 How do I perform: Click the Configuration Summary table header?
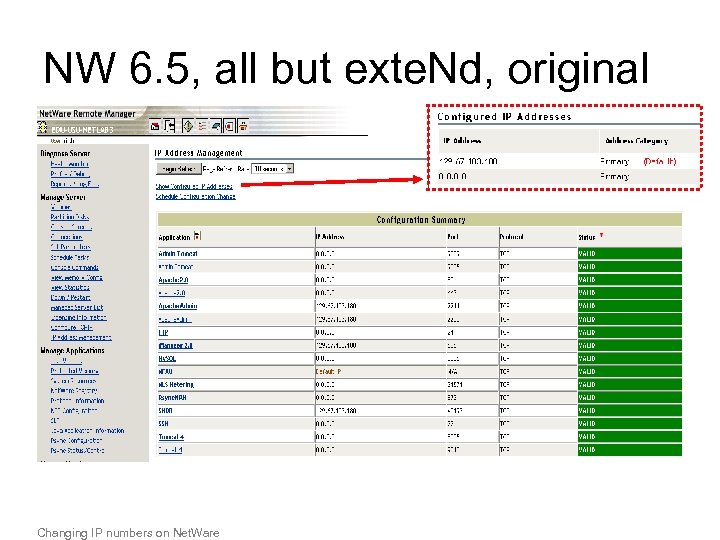(420, 219)
